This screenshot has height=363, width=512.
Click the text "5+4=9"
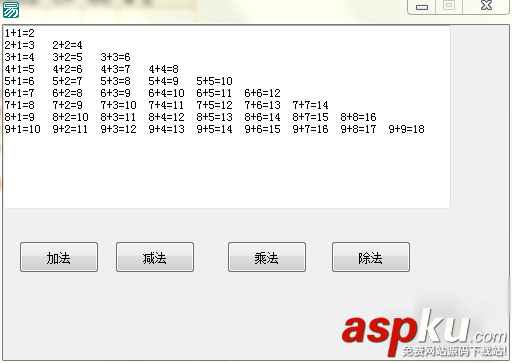click(163, 81)
